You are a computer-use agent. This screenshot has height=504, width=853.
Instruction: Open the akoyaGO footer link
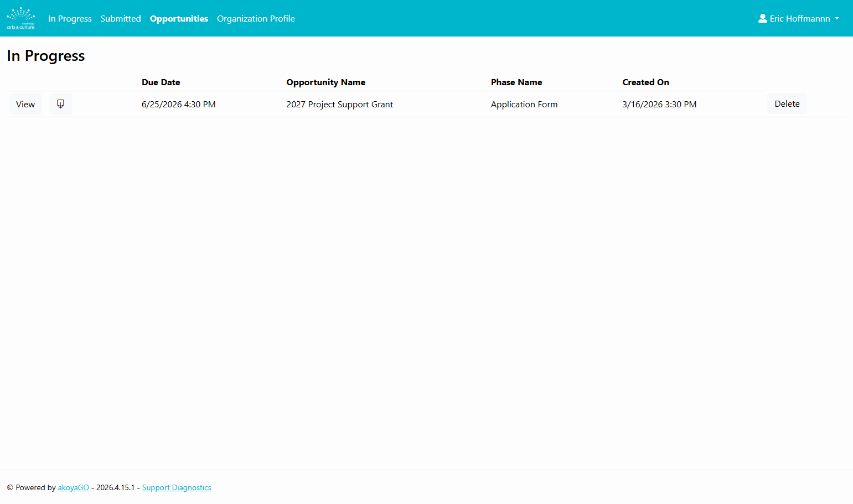74,487
